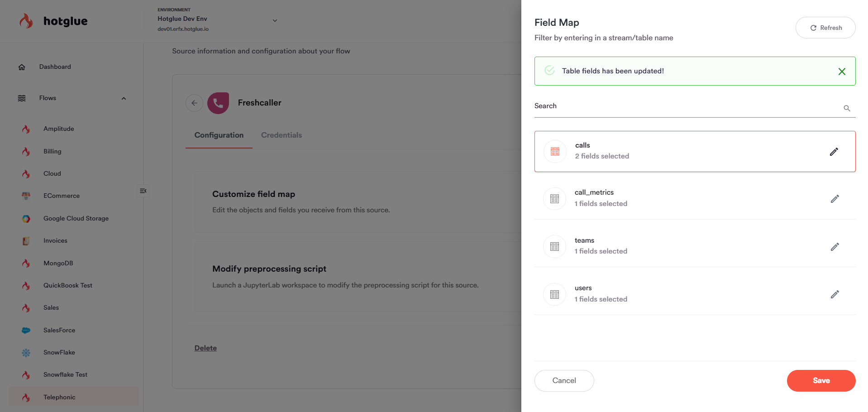Screen dimensions: 868x412
Task: Click the hotglue flame logo
Action: click(x=26, y=21)
